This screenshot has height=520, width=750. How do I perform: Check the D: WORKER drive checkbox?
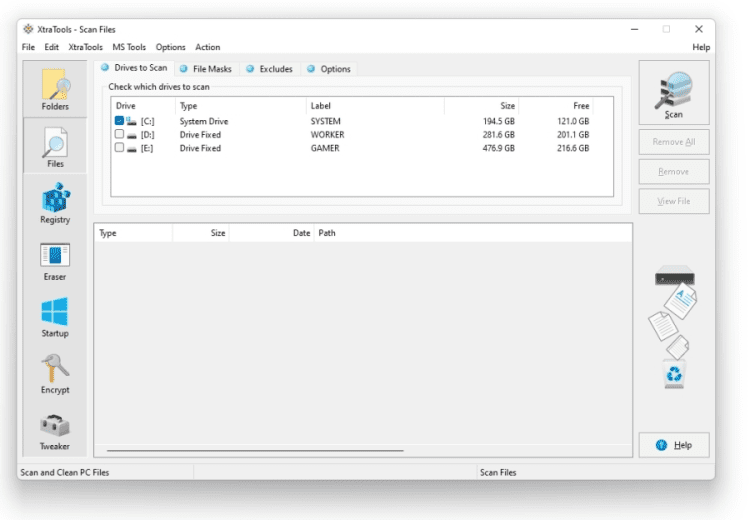pos(119,134)
